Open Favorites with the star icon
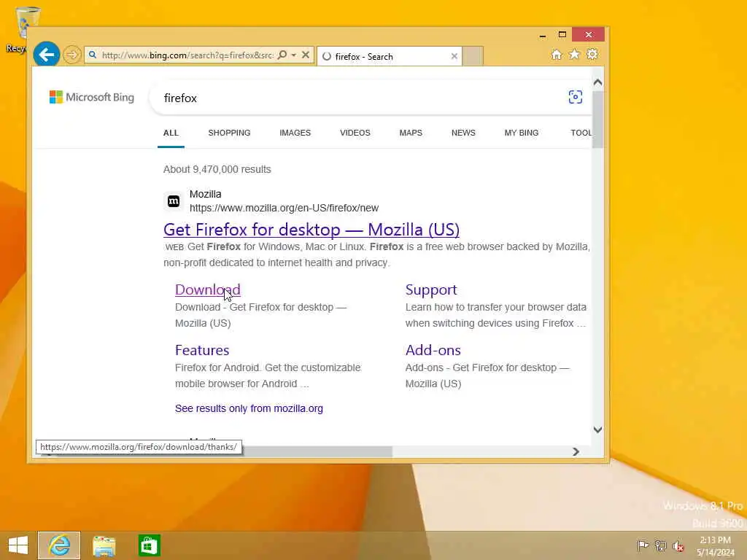This screenshot has height=560, width=747. click(575, 54)
